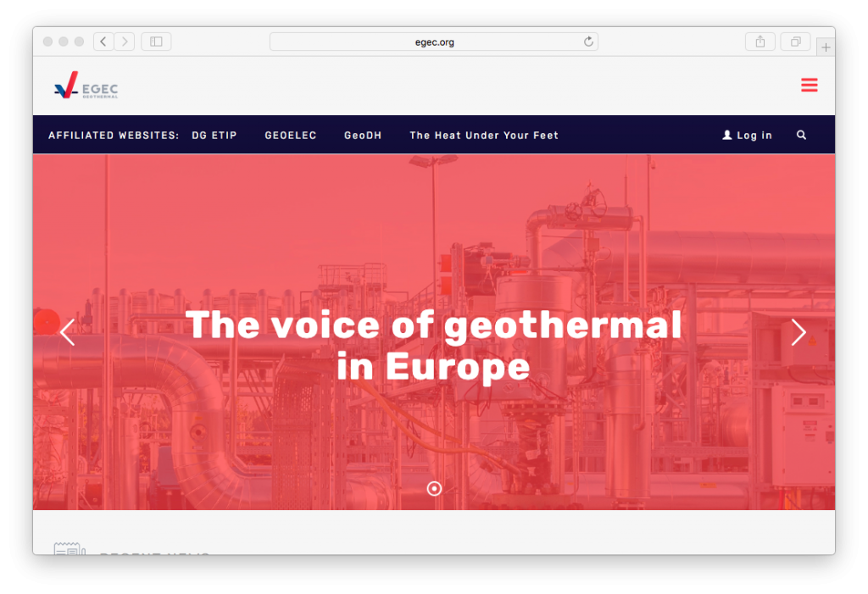868x594 pixels.
Task: Select the carousel slide indicator dot
Action: tap(434, 488)
